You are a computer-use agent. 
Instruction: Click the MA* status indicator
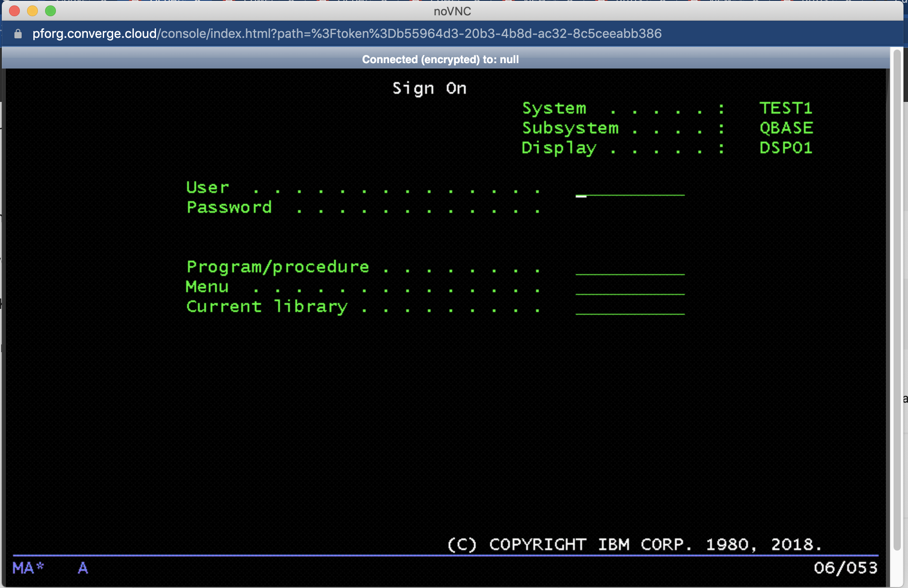[28, 568]
